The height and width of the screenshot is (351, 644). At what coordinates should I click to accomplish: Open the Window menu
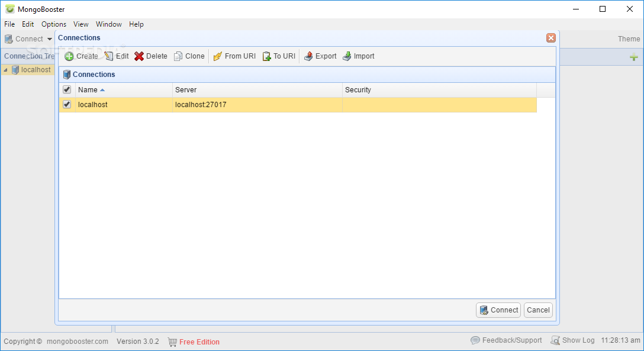(109, 24)
